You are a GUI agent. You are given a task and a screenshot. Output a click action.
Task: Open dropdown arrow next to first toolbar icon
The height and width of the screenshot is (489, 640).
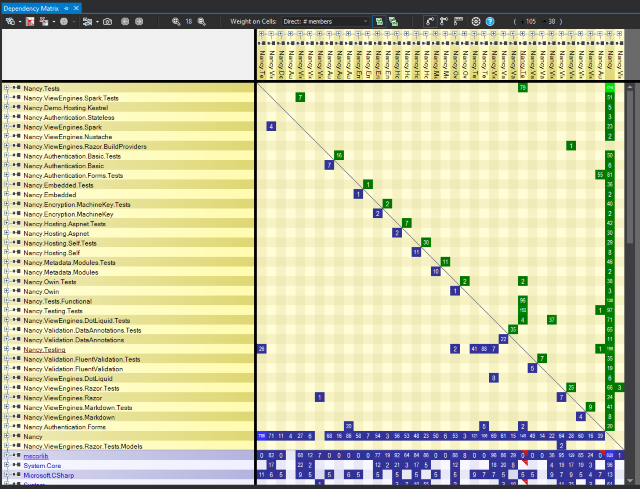[x=20, y=22]
